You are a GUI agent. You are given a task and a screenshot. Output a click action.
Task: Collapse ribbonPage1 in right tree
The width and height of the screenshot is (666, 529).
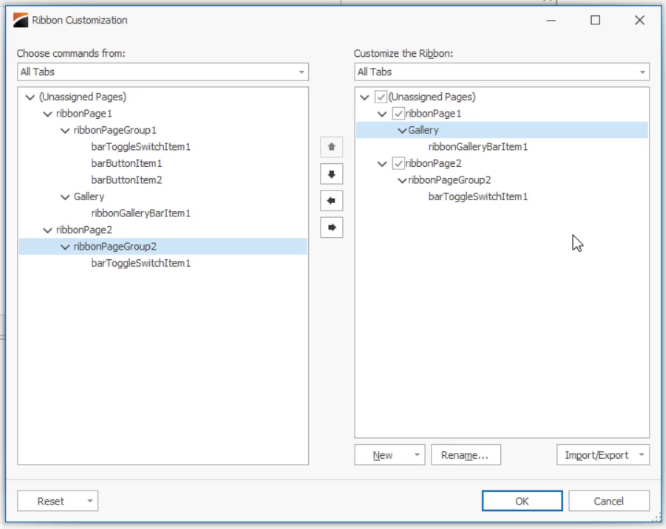point(382,114)
